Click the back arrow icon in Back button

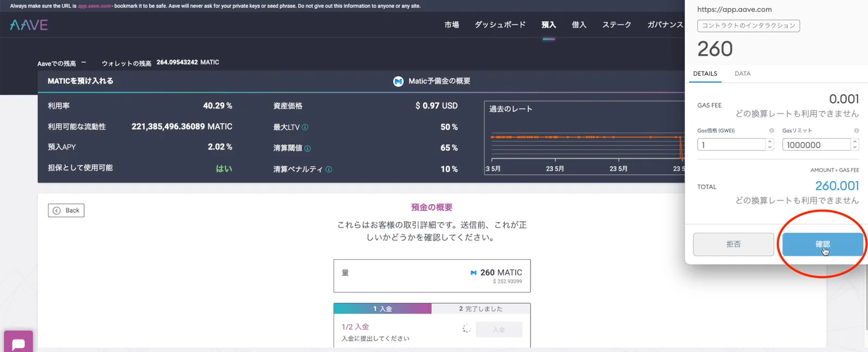pos(56,210)
